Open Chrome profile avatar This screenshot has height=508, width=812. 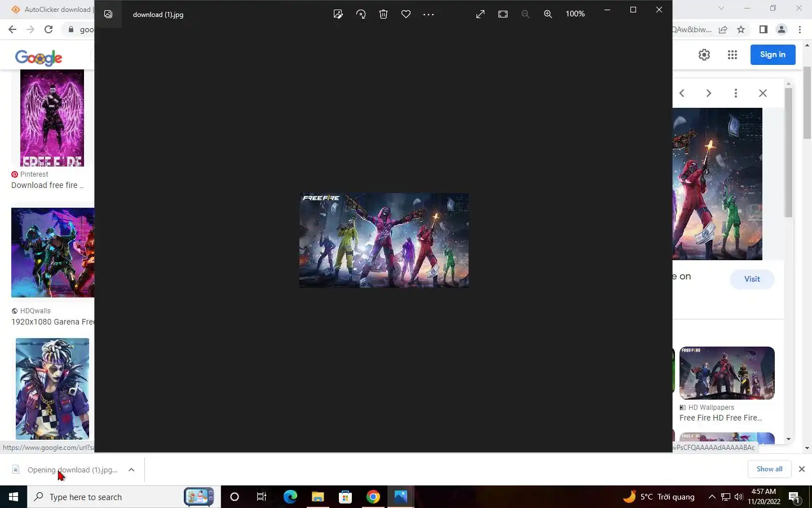point(782,29)
